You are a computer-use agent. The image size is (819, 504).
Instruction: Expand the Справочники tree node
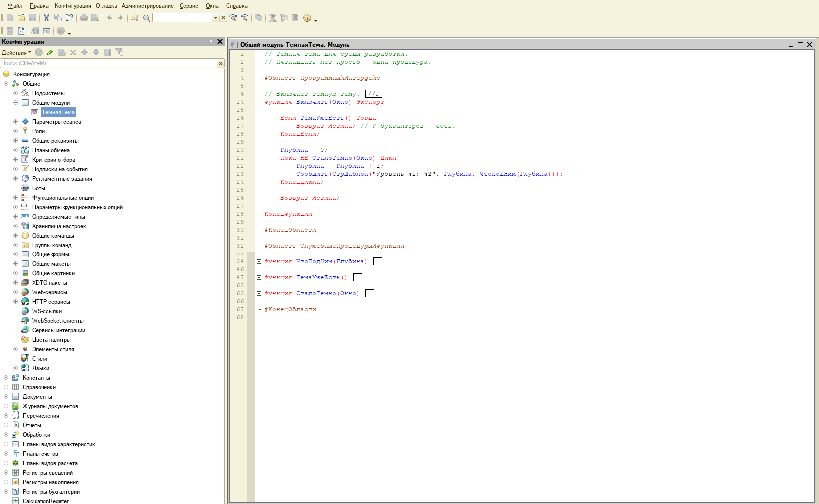pyautogui.click(x=6, y=387)
